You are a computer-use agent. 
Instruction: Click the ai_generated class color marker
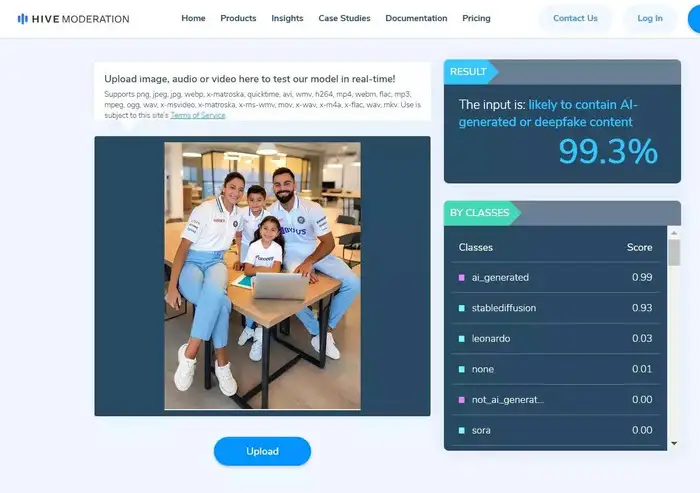pyautogui.click(x=462, y=278)
